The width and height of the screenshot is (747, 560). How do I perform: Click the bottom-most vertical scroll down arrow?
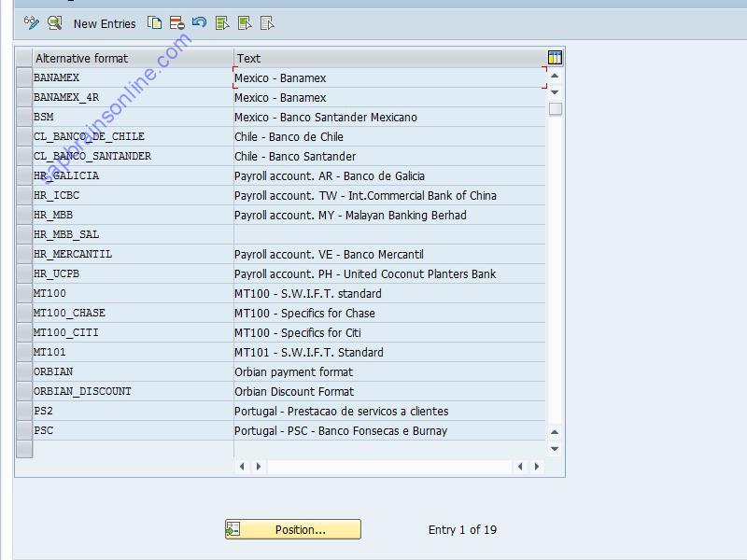point(555,449)
